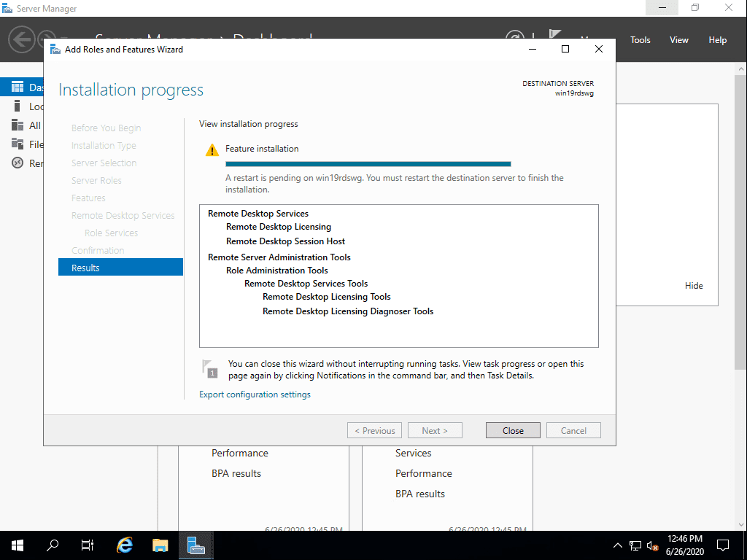Image resolution: width=747 pixels, height=560 pixels.
Task: Select the Local Server sidebar icon
Action: (18, 106)
